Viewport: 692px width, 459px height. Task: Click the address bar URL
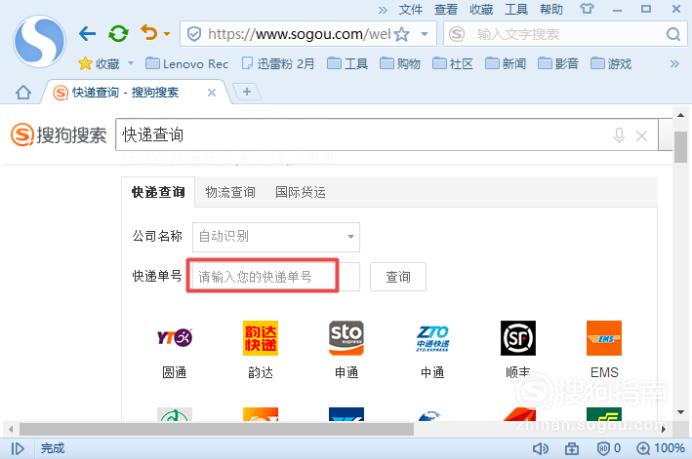coord(299,34)
